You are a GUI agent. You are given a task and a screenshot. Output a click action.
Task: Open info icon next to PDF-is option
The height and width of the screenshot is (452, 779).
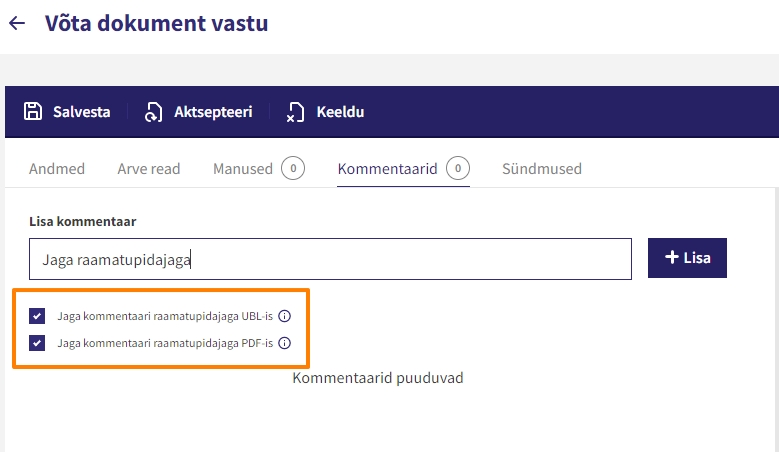tap(284, 343)
